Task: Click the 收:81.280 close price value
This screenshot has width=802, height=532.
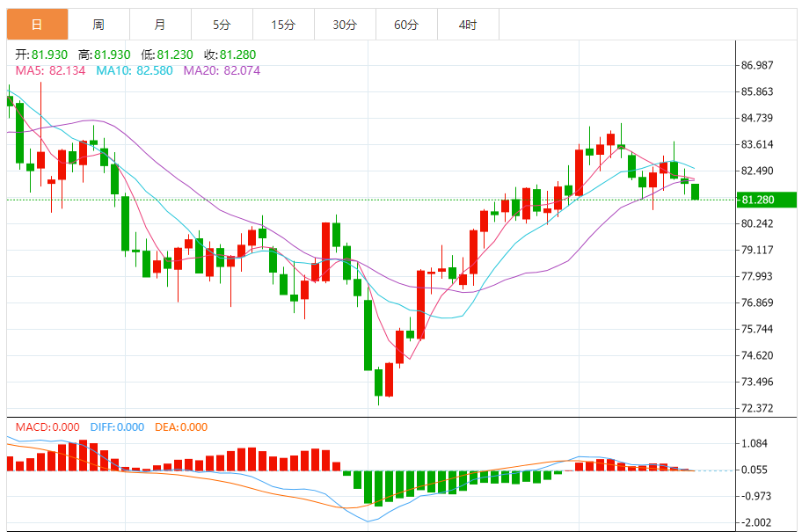Action: point(230,55)
